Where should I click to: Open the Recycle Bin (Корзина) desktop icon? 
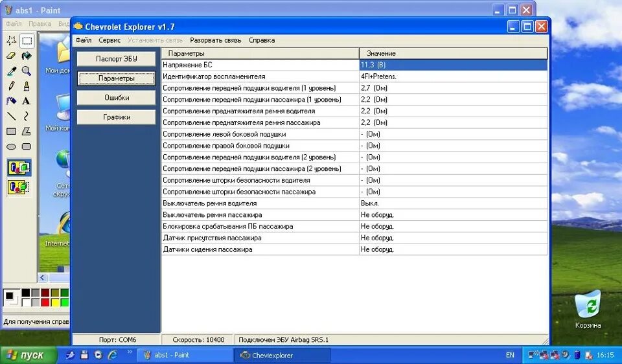[x=588, y=310]
